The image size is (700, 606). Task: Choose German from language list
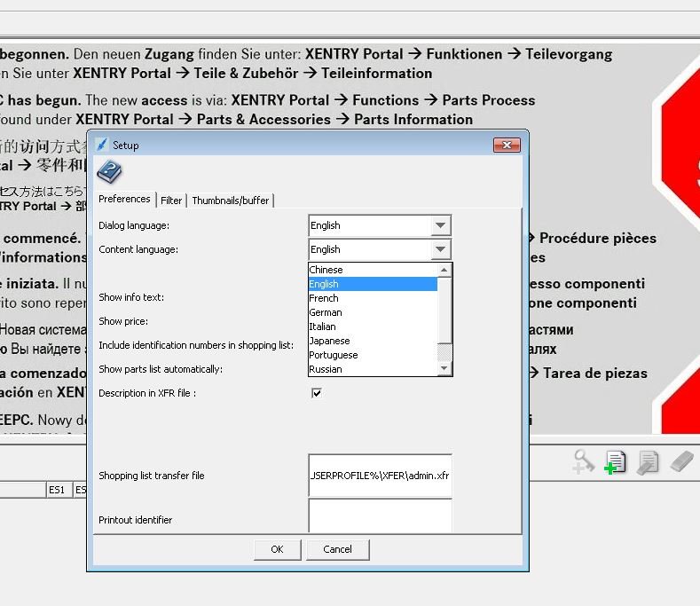pyautogui.click(x=374, y=312)
